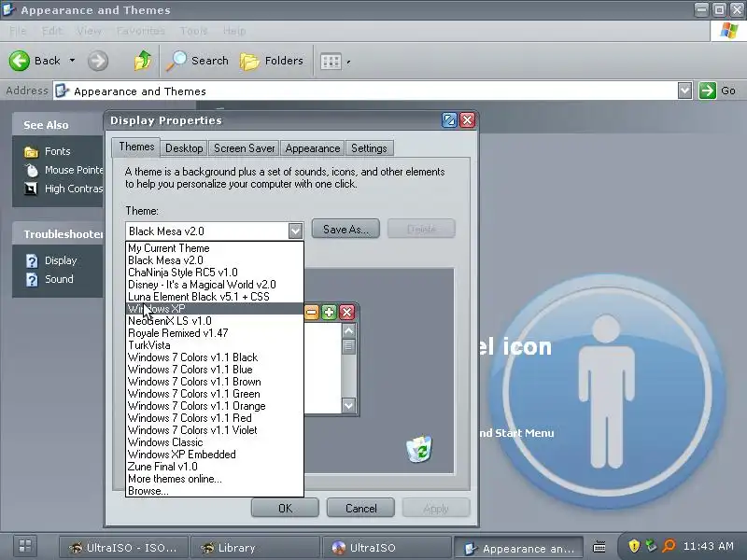
Task: Select My Current Theme from list
Action: pos(215,248)
